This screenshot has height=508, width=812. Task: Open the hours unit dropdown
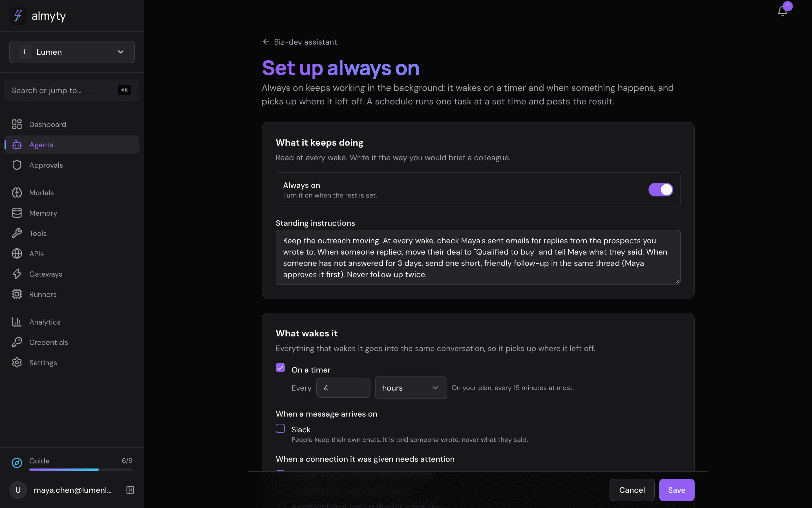coord(411,388)
